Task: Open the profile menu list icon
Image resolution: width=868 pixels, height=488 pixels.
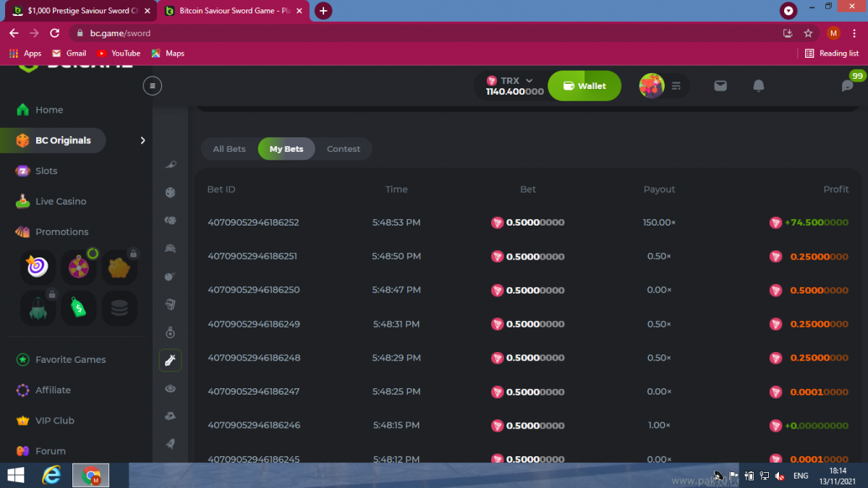Action: (x=676, y=86)
